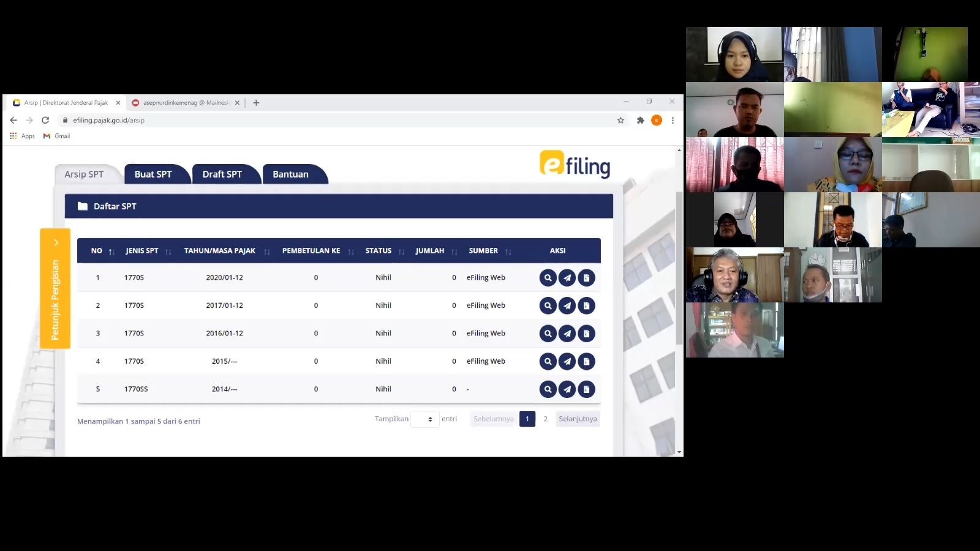The image size is (980, 551).
Task: Reload the efiling page
Action: point(45,121)
